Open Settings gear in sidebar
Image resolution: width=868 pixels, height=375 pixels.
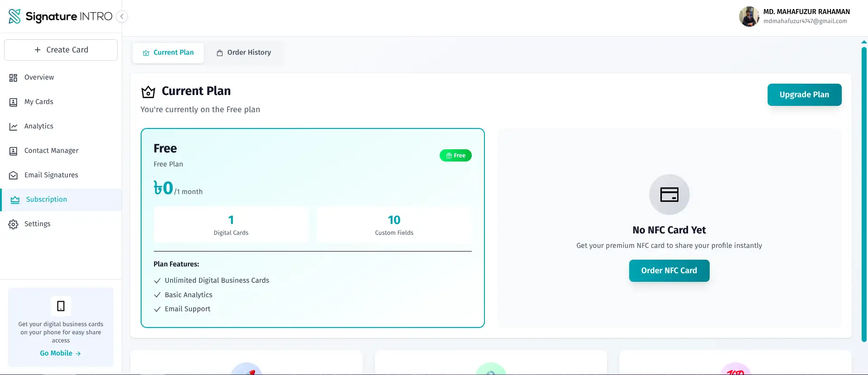pyautogui.click(x=14, y=224)
